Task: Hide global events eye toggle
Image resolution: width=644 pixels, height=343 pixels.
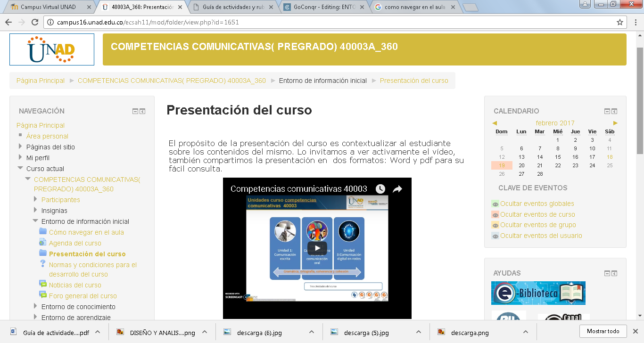Action: [495, 204]
